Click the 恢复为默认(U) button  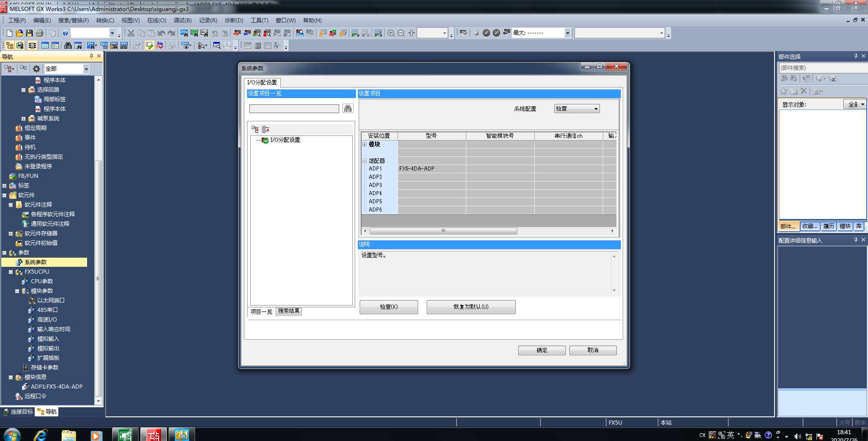pyautogui.click(x=470, y=307)
